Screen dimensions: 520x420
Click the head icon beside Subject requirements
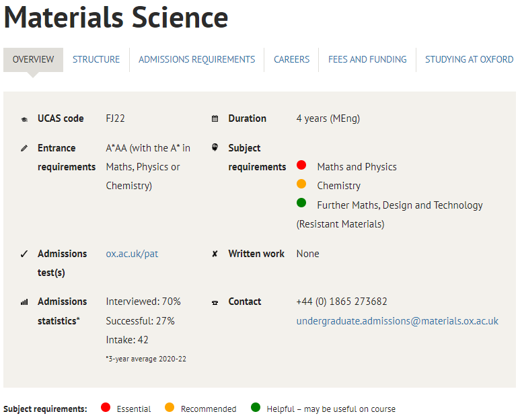pos(215,147)
